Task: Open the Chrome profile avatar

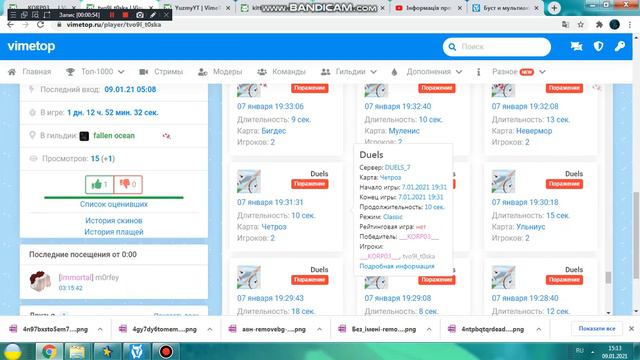Action: [615, 24]
